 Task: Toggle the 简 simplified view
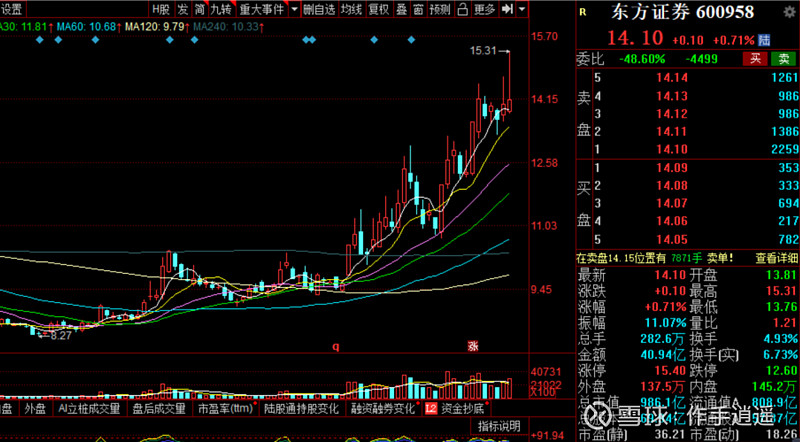coord(199,9)
